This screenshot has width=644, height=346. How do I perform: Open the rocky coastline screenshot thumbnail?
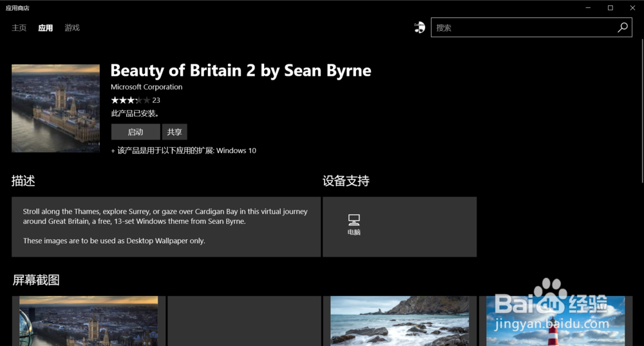400,321
